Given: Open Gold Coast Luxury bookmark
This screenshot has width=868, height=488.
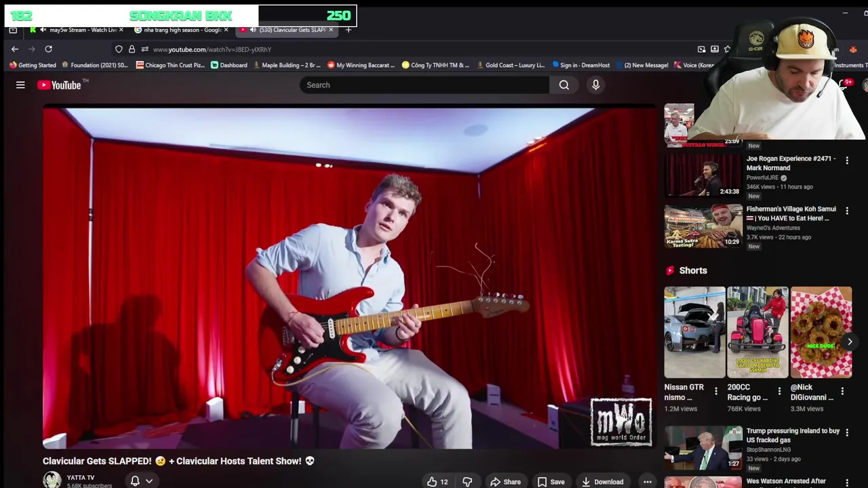Looking at the screenshot, I should 510,65.
